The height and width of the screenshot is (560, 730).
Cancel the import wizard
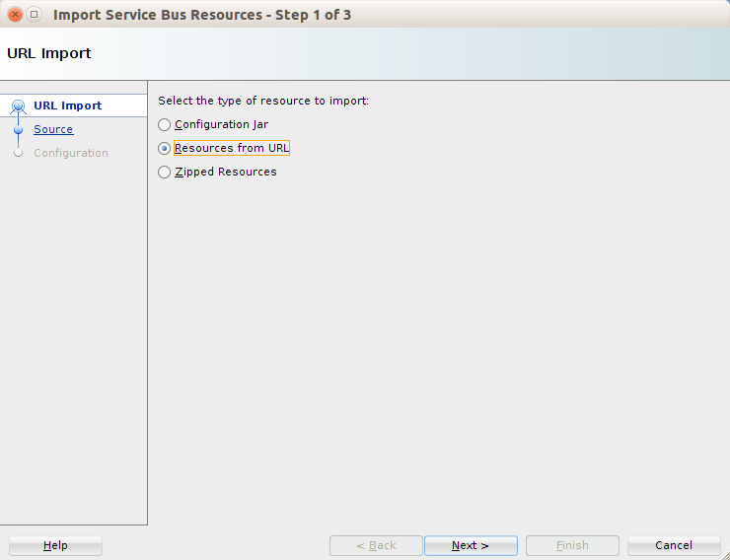(x=674, y=545)
